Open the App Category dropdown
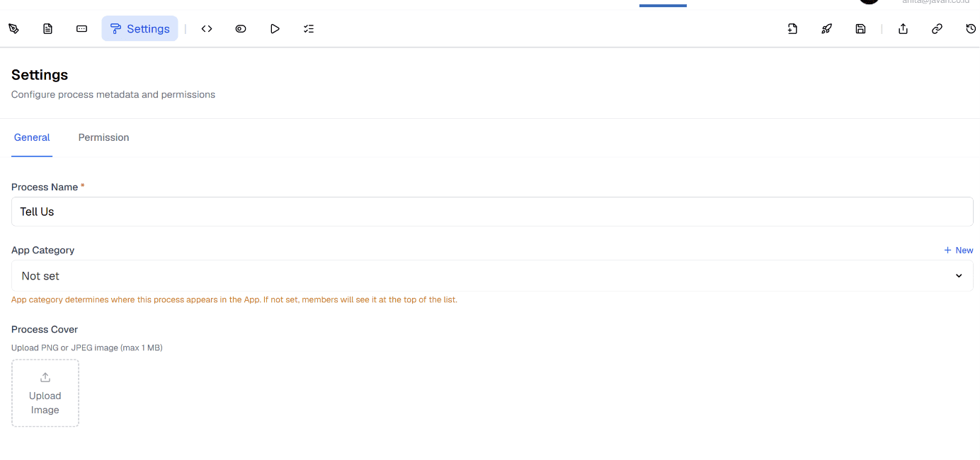The width and height of the screenshot is (980, 460). tap(492, 276)
